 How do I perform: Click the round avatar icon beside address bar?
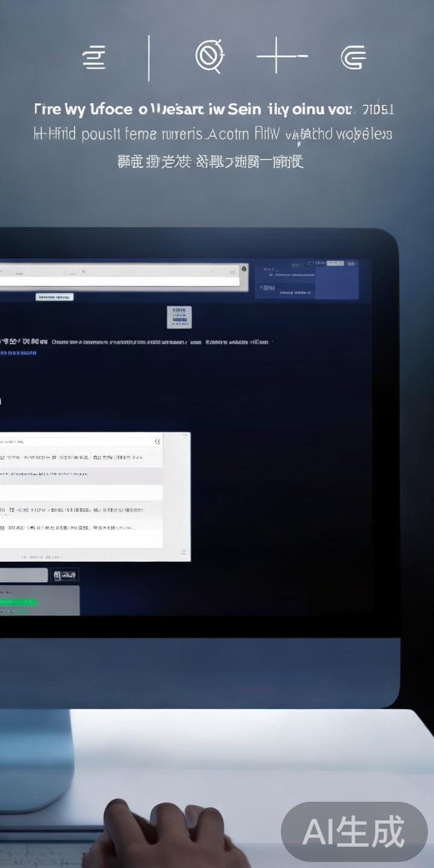click(244, 269)
